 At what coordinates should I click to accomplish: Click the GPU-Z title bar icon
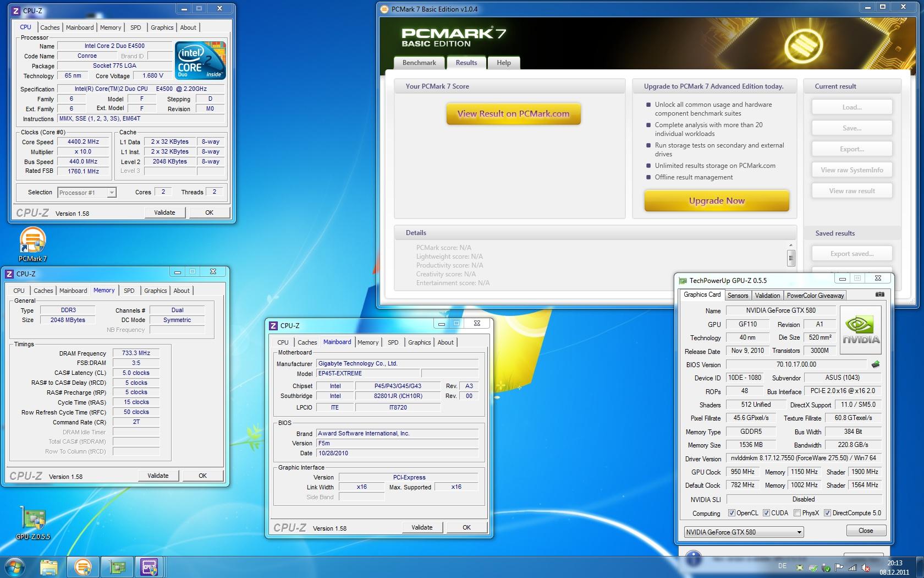tap(683, 280)
